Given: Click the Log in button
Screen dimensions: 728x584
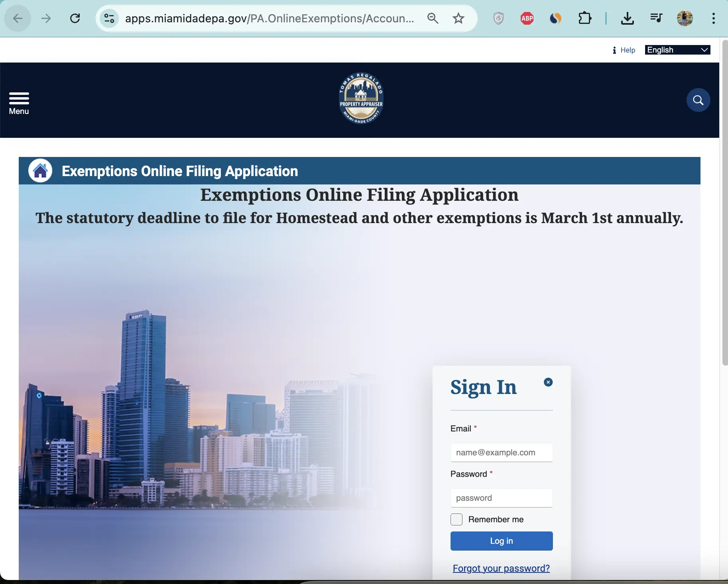Looking at the screenshot, I should [x=501, y=541].
